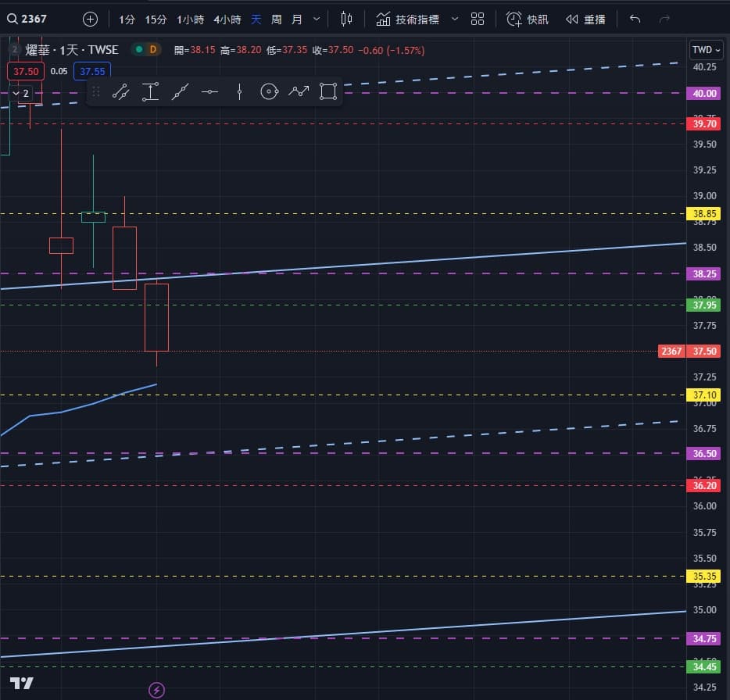This screenshot has width=730, height=700.
Task: Click the add symbol plus icon
Action: tap(91, 19)
